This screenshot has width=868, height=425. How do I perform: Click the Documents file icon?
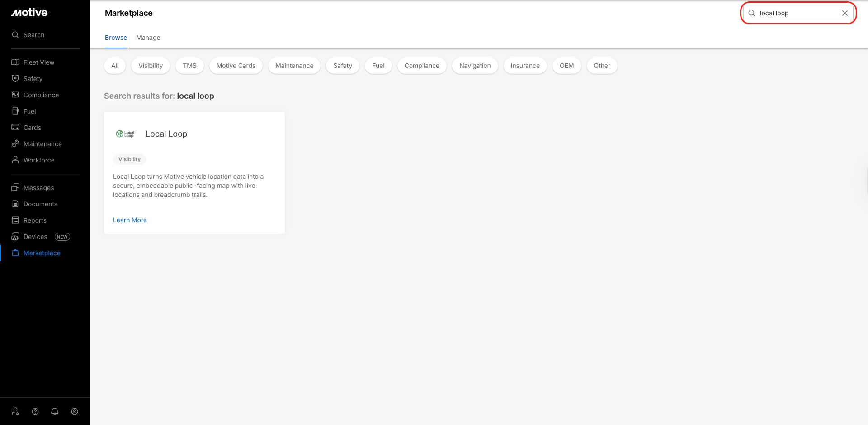15,204
